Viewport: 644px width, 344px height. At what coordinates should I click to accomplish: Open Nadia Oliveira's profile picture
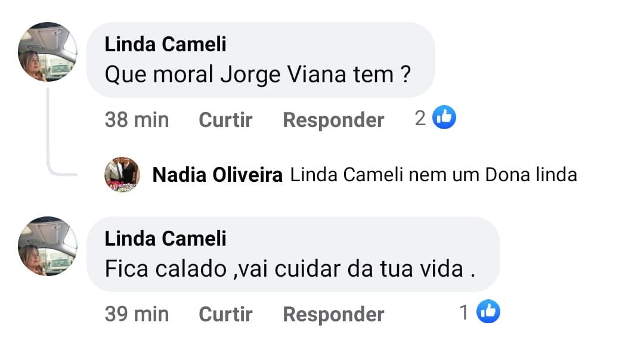122,174
